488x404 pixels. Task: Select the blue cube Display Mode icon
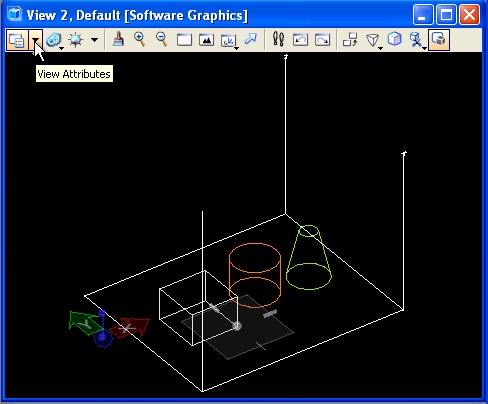395,39
